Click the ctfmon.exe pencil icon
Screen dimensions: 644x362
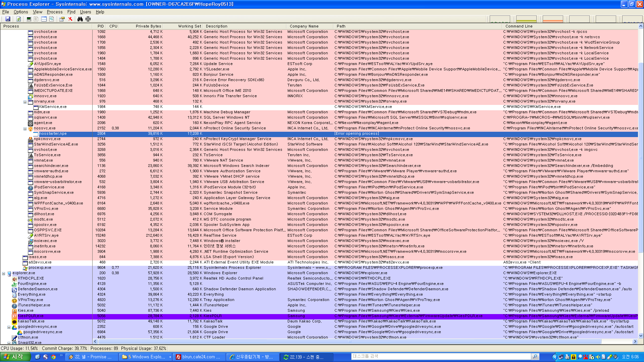[x=14, y=338]
